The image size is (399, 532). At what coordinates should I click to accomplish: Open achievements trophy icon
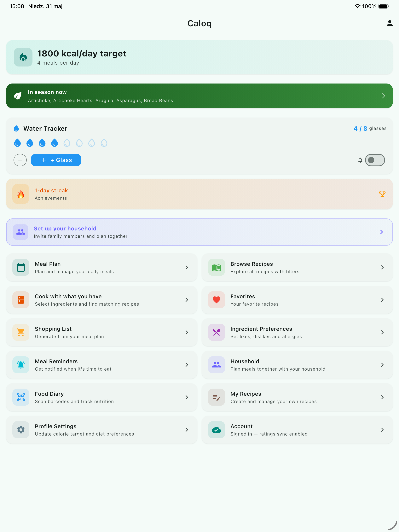point(382,194)
